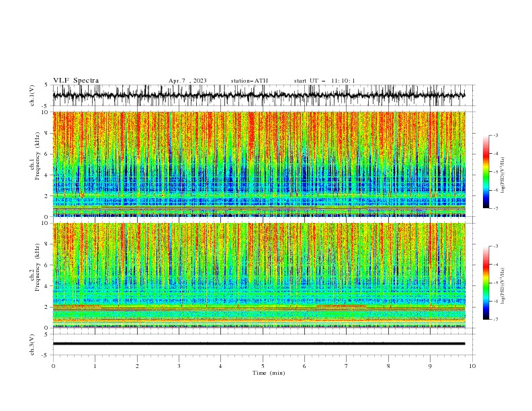Click the time axis tick label "0"

53,366
